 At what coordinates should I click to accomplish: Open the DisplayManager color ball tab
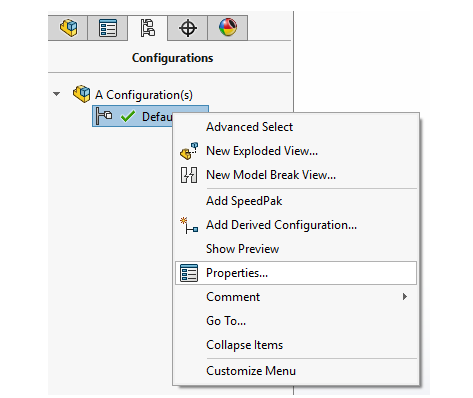[228, 28]
